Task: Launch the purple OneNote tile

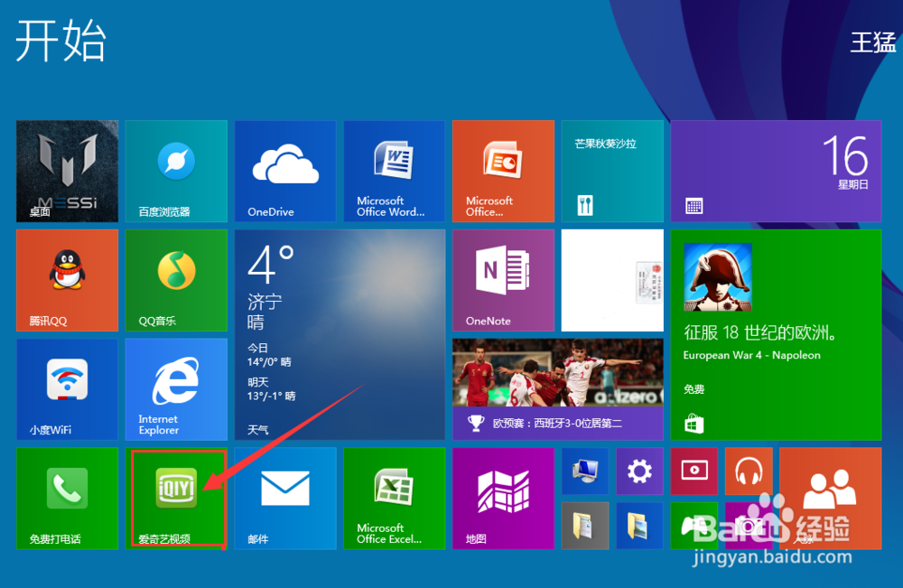Action: click(x=503, y=281)
